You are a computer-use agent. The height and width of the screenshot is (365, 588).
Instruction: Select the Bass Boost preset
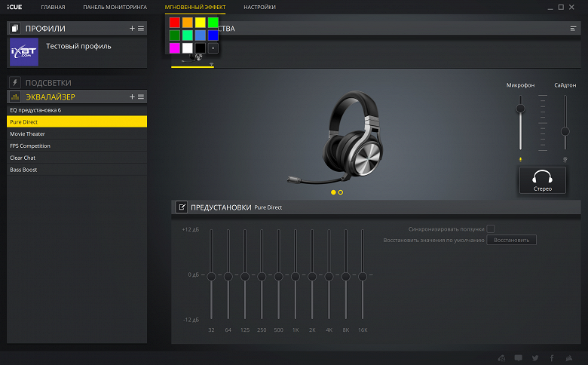click(x=77, y=170)
